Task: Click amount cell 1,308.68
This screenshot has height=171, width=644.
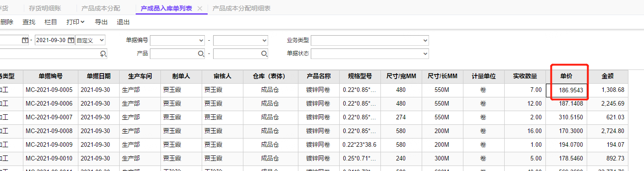Action: coord(607,90)
